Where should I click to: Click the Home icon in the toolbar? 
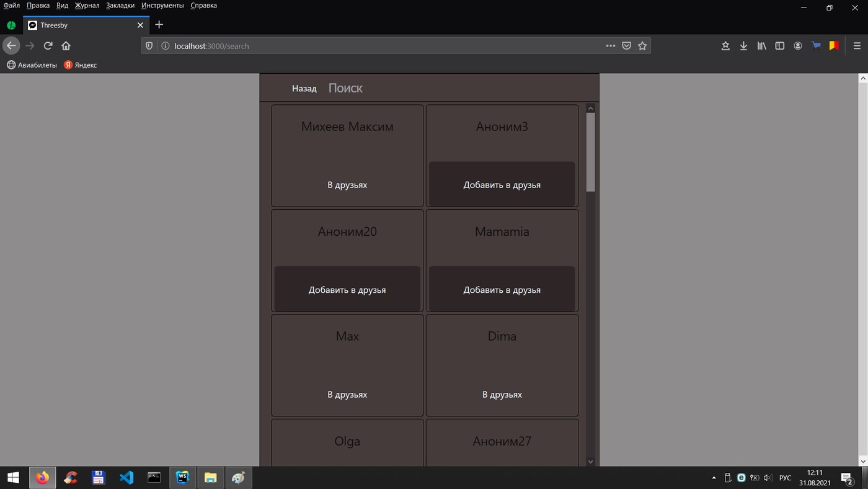coord(66,46)
